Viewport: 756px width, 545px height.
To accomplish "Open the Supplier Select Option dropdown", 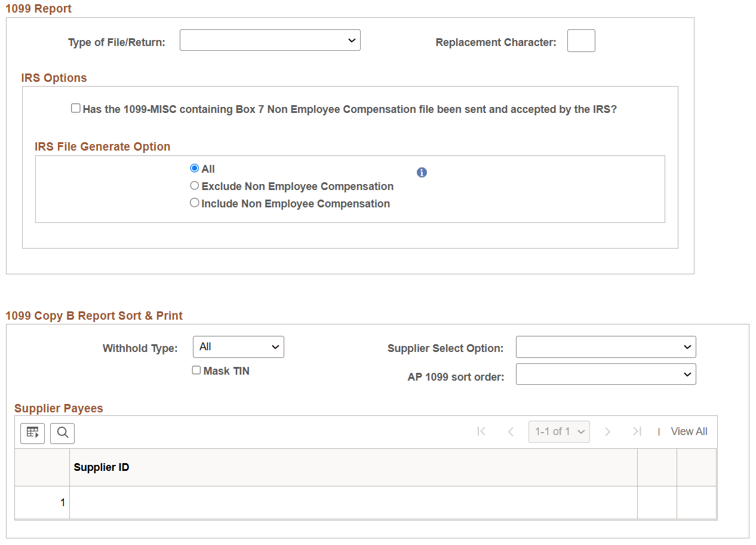I will point(606,347).
